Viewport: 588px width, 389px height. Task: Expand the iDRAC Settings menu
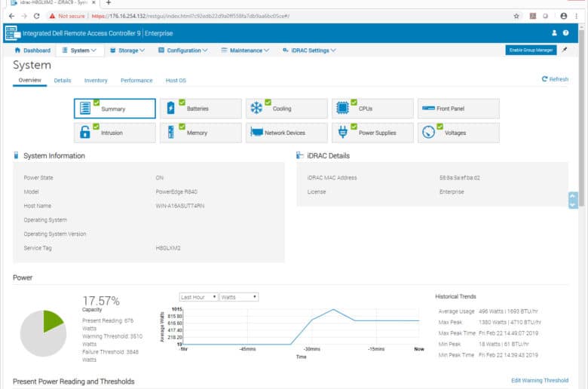[309, 51]
